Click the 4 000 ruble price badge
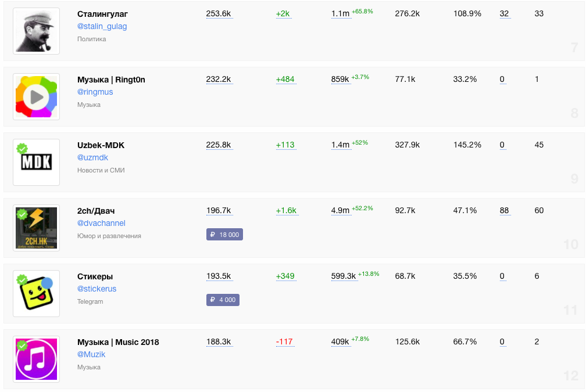The image size is (586, 392). 223,300
